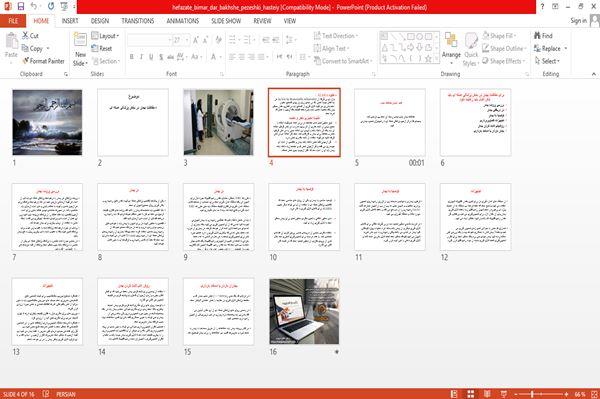The width and height of the screenshot is (600, 399).
Task: Open the Select dropdown in Editing
Action: pos(547,61)
